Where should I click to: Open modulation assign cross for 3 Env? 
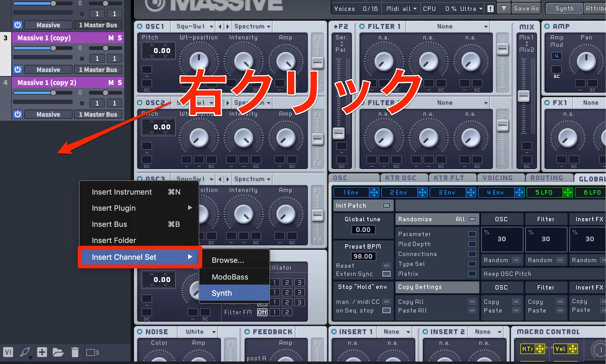pyautogui.click(x=470, y=192)
